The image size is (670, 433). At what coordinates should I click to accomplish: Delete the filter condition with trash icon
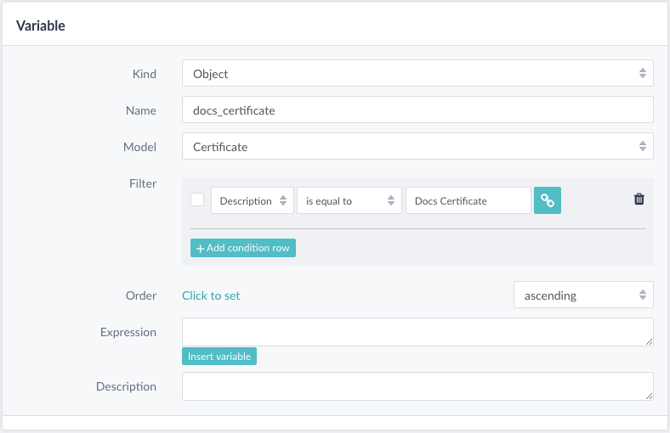click(639, 199)
